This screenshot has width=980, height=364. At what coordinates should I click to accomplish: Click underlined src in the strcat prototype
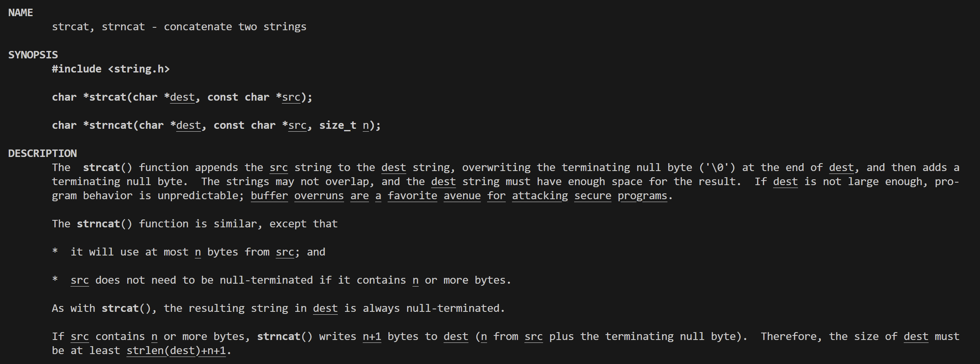pyautogui.click(x=291, y=97)
